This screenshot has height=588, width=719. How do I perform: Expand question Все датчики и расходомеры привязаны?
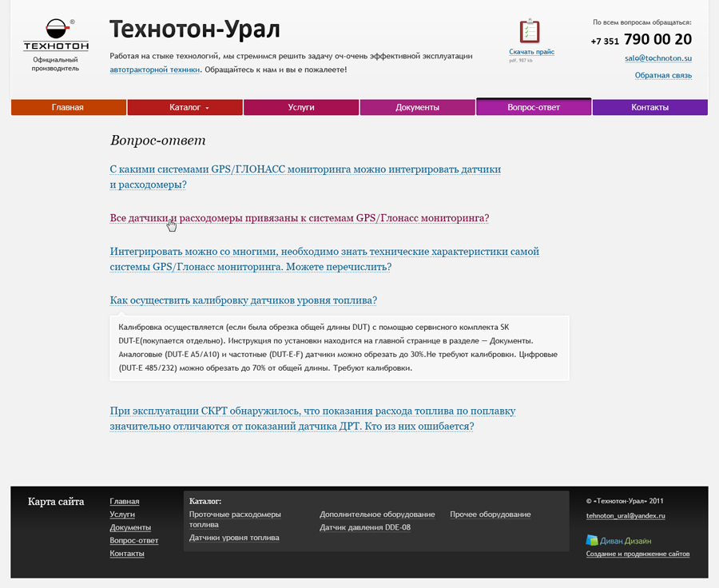pyautogui.click(x=300, y=218)
